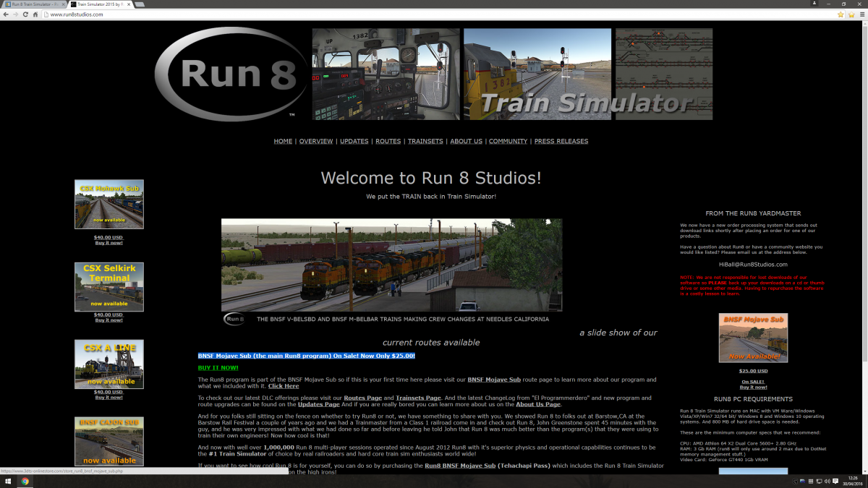Viewport: 868px width, 488px height.
Task: Click the taskbar clock showing 12:26
Action: click(852, 481)
